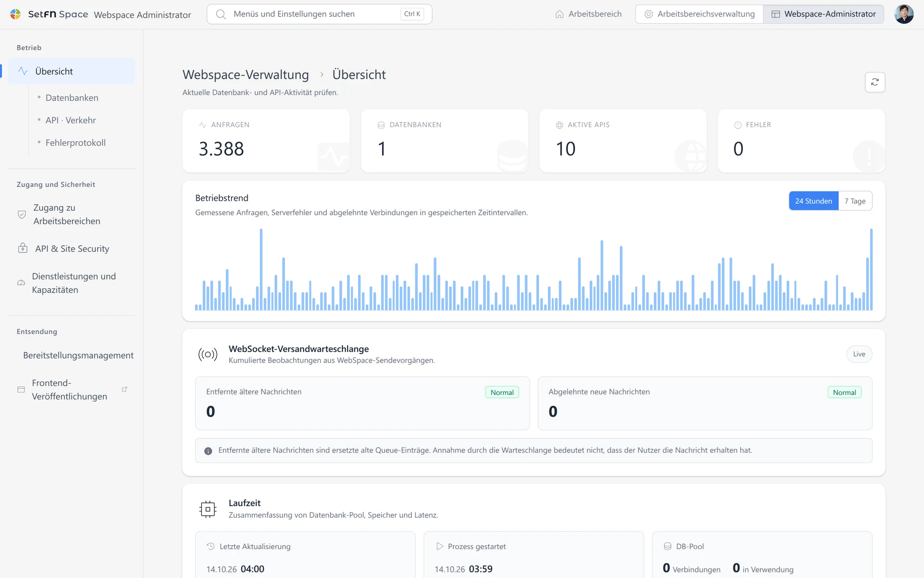Open Frontend-Veröffentlichungen
This screenshot has height=578, width=924.
tap(72, 390)
